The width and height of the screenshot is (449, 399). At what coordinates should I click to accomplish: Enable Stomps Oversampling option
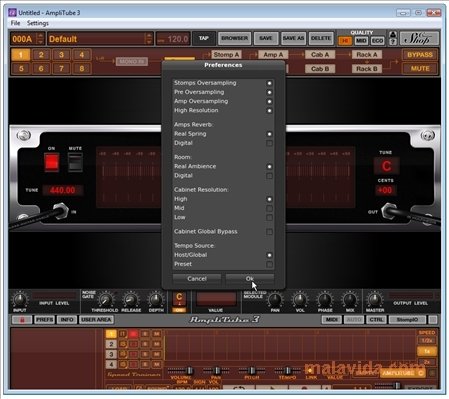(269, 83)
